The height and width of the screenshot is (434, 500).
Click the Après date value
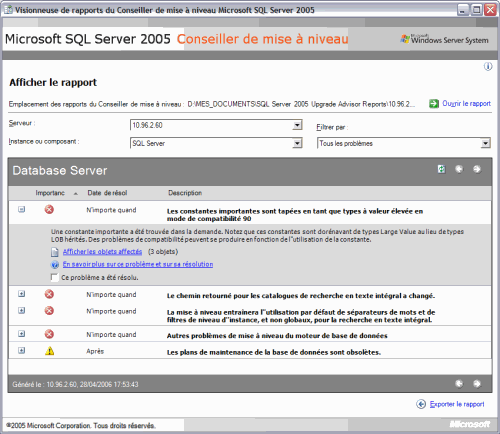95,351
